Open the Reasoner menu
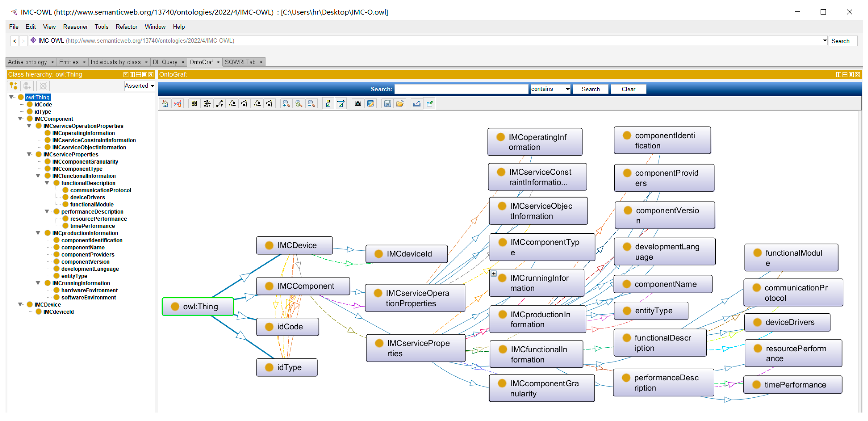The height and width of the screenshot is (421, 868). click(75, 27)
